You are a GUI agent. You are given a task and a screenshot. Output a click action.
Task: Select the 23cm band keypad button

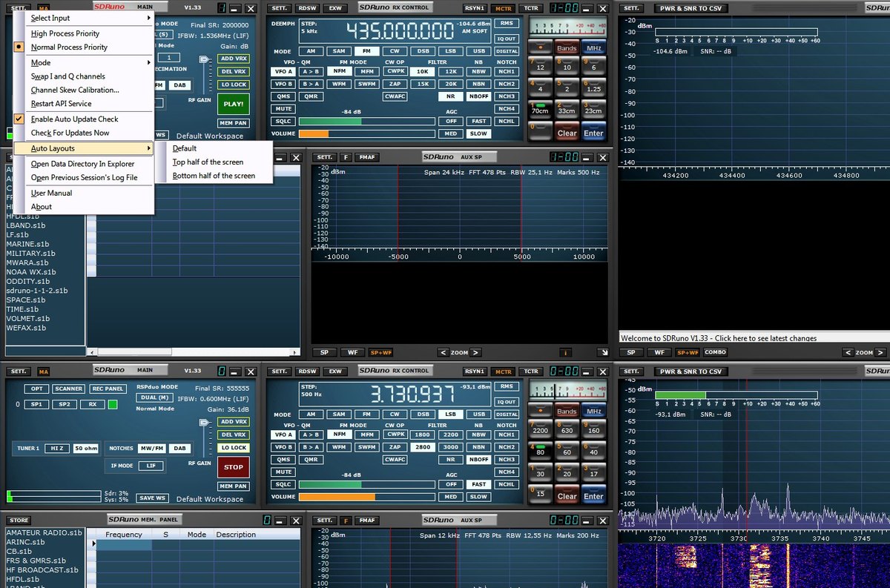coord(593,110)
